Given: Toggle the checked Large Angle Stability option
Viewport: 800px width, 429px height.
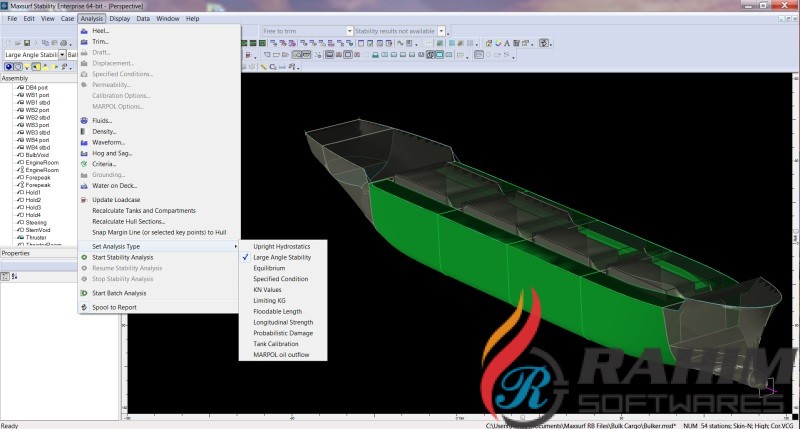Looking at the screenshot, I should tap(283, 258).
